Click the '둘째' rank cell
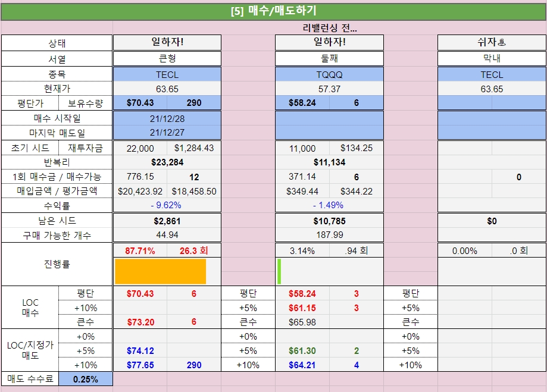 [329, 58]
